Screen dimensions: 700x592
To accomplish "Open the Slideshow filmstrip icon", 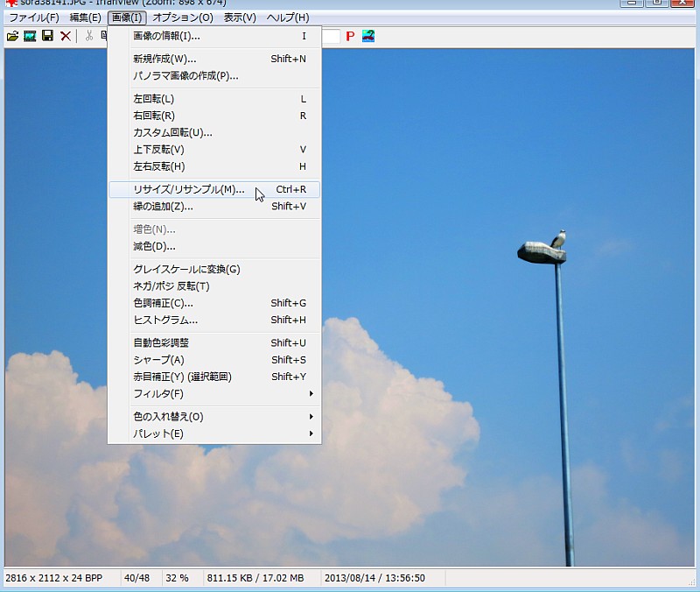I will point(30,36).
